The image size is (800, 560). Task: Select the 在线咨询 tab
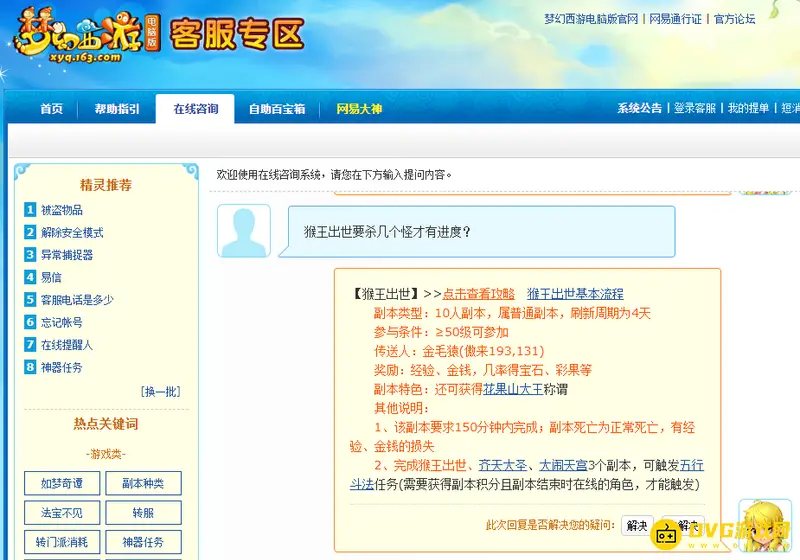pyautogui.click(x=195, y=109)
